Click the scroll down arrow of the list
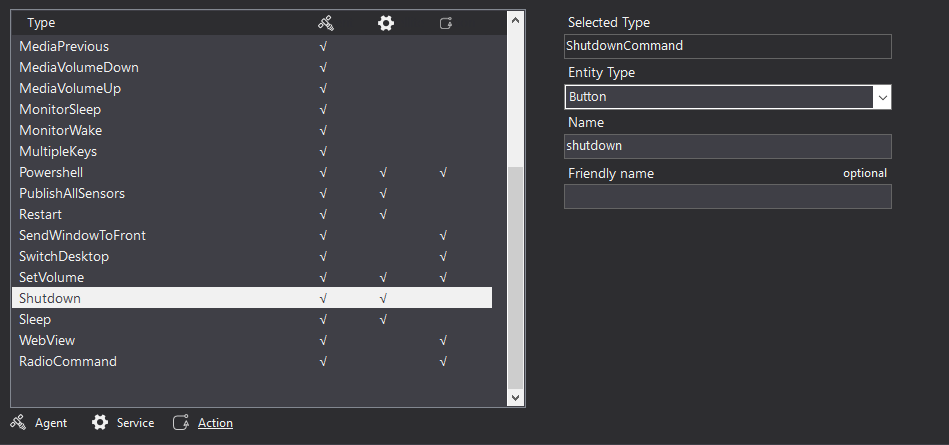949x445 pixels. click(x=516, y=397)
